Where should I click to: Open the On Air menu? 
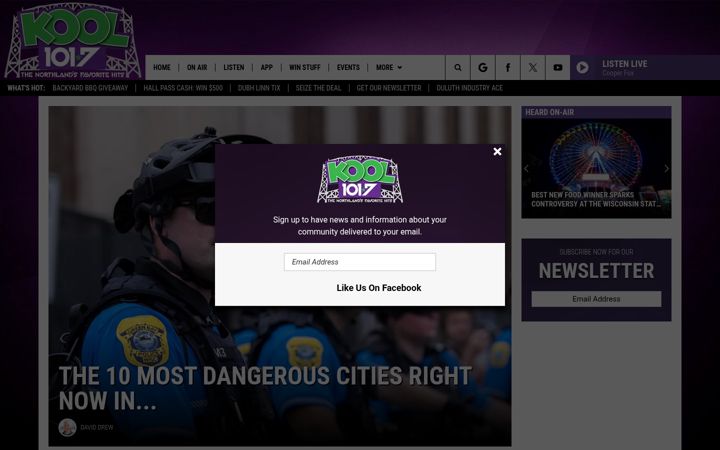point(197,68)
